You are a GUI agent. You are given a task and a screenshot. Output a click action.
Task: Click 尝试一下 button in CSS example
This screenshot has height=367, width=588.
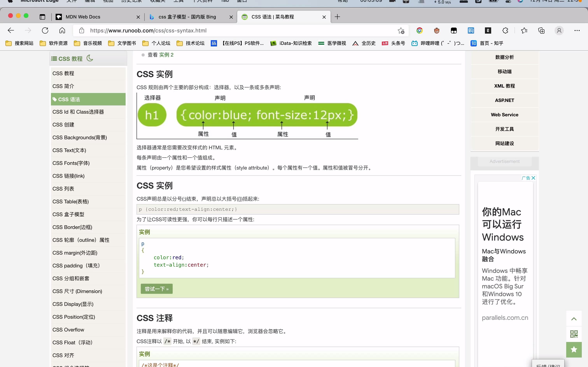[157, 288]
